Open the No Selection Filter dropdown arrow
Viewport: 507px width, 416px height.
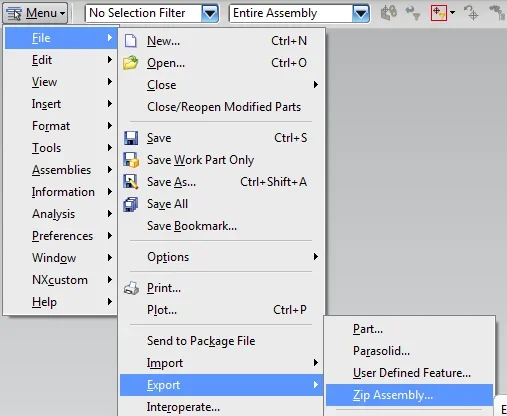click(x=210, y=13)
